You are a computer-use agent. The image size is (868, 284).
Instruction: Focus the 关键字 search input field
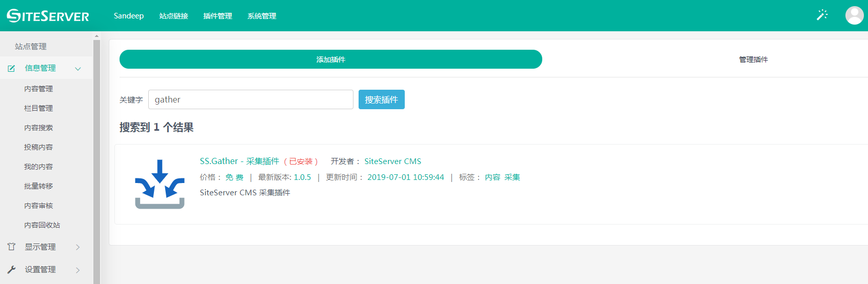[x=250, y=99]
